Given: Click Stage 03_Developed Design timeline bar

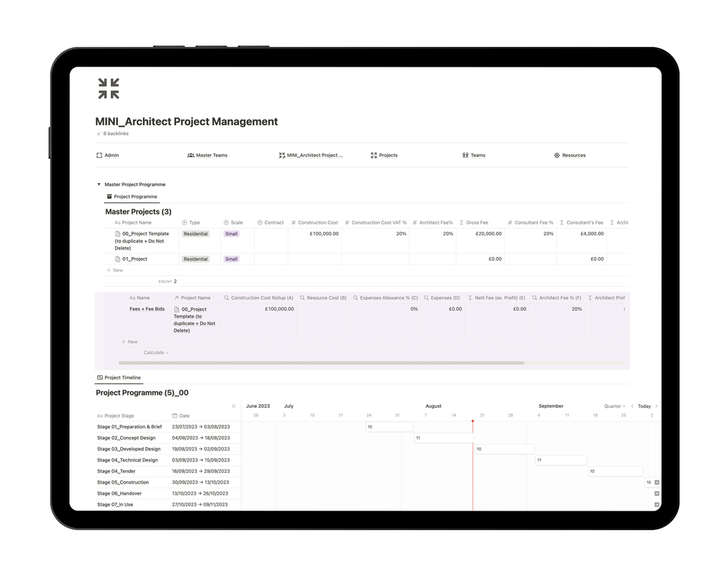Looking at the screenshot, I should pyautogui.click(x=504, y=449).
